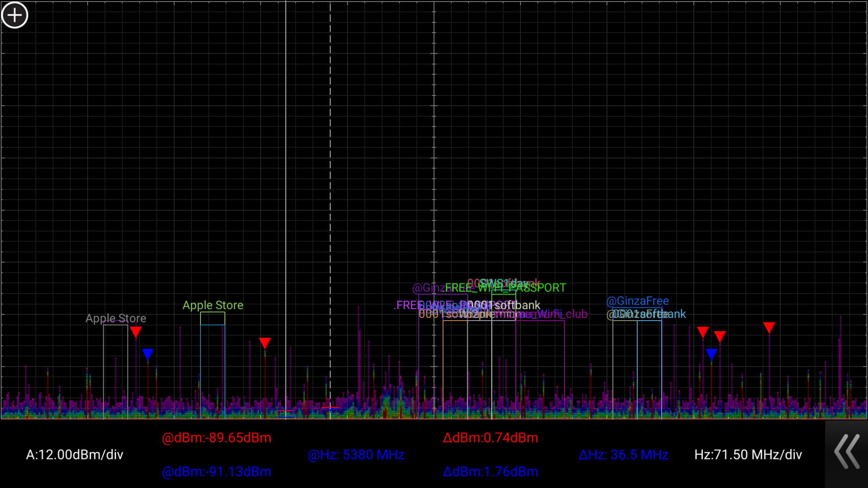Select the dashed white vertical cursor line
868x488 pixels.
(330, 210)
